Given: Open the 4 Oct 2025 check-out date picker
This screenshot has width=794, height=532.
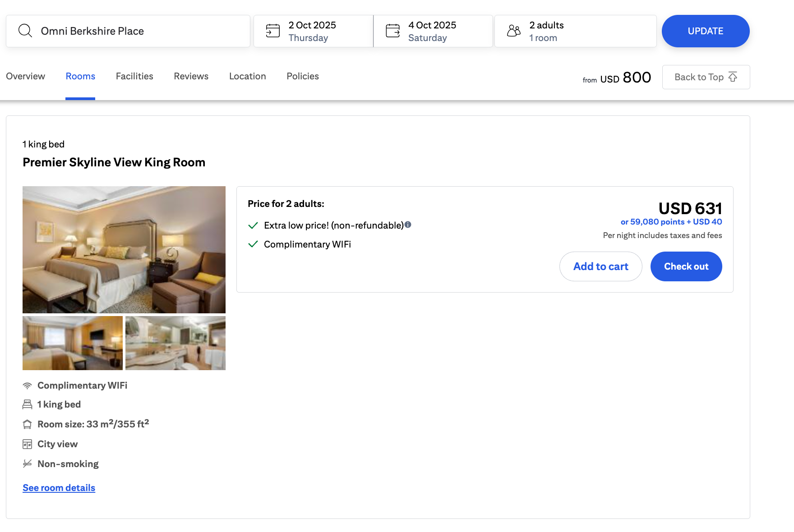Looking at the screenshot, I should click(x=433, y=31).
